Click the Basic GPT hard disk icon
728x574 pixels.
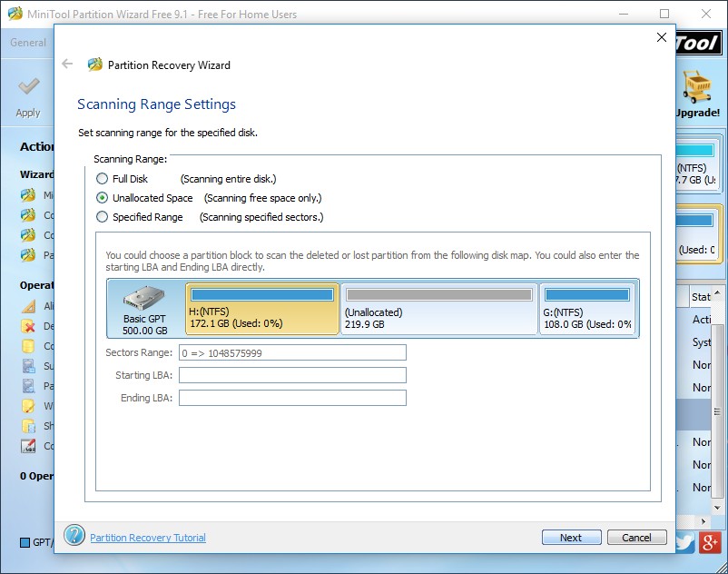click(x=145, y=299)
